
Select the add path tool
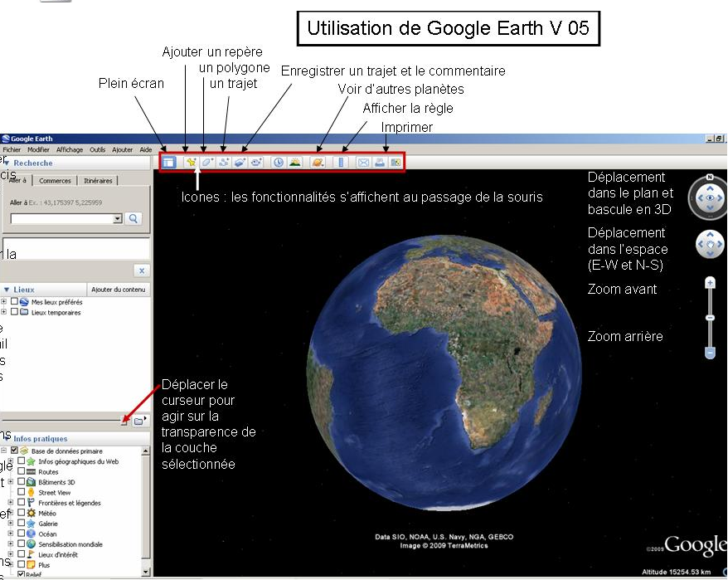click(x=224, y=162)
